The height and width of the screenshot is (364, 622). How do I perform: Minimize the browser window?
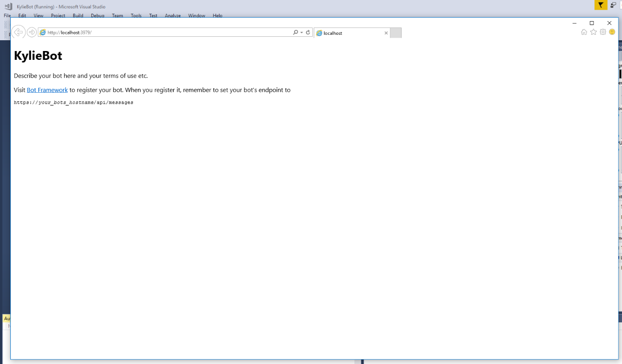coord(574,23)
